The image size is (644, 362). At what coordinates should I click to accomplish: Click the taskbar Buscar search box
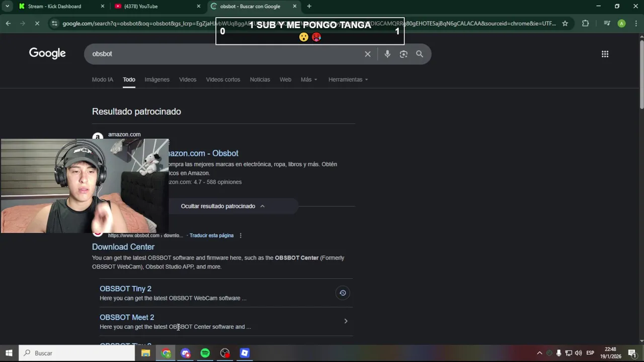pyautogui.click(x=77, y=353)
